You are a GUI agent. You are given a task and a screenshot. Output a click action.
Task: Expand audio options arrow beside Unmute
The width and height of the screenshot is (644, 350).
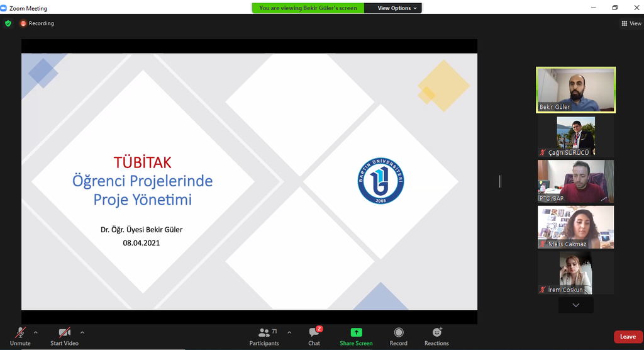(x=35, y=332)
